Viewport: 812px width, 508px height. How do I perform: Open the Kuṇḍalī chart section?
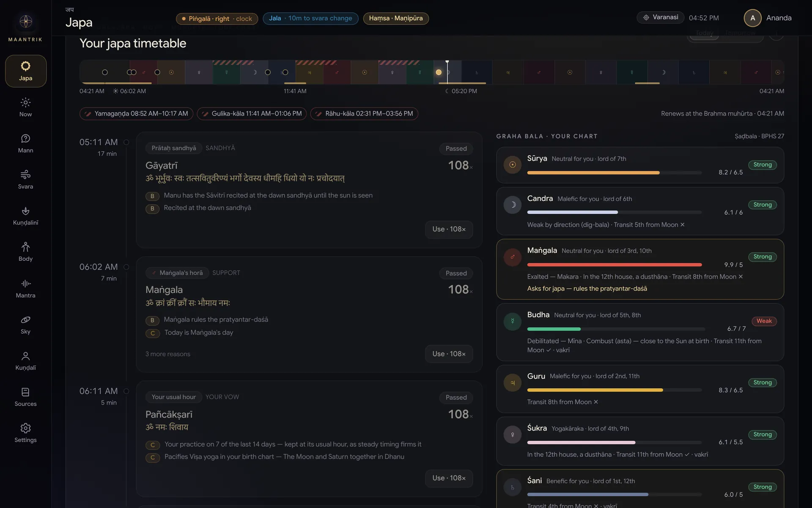[26, 361]
